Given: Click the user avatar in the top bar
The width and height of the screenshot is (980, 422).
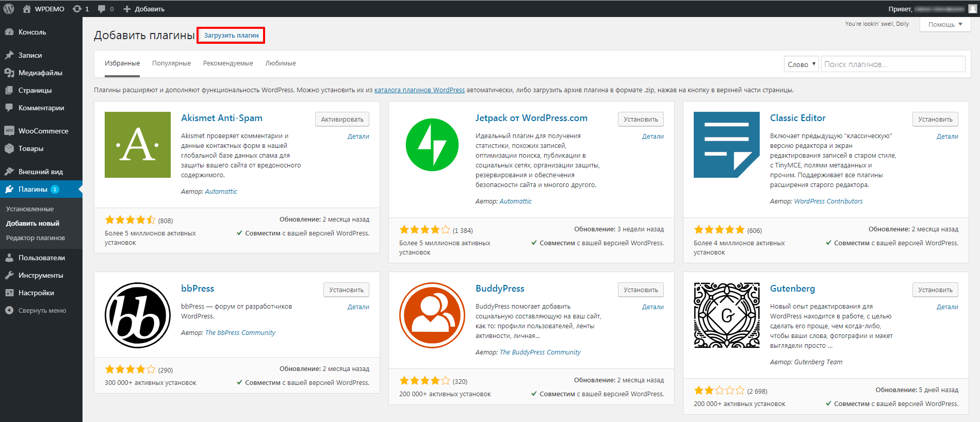Looking at the screenshot, I should (972, 9).
